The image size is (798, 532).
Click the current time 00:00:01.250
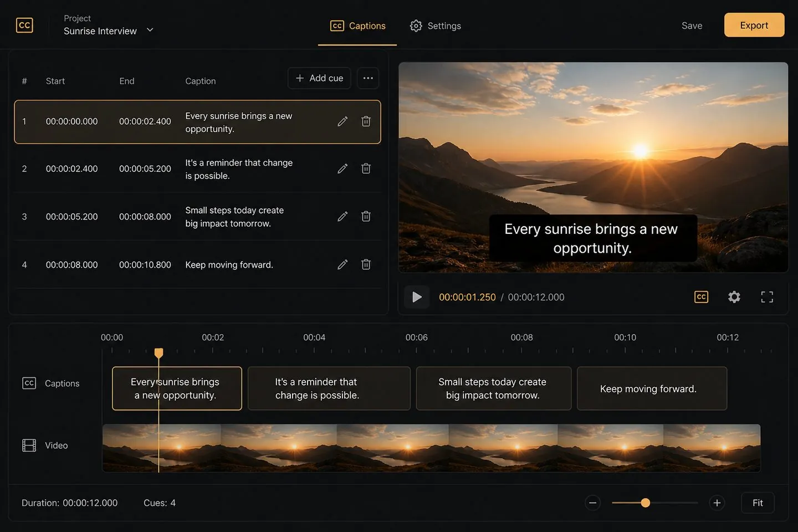coord(467,297)
